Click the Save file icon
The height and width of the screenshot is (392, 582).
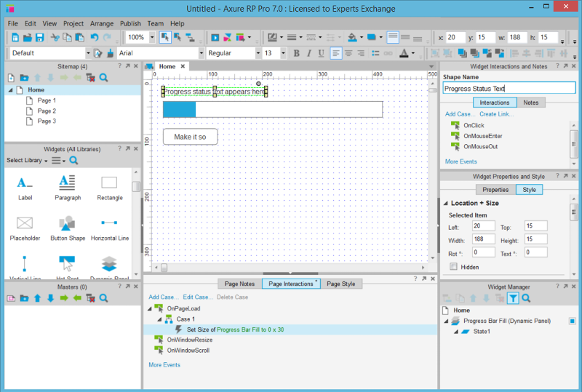pyautogui.click(x=39, y=37)
